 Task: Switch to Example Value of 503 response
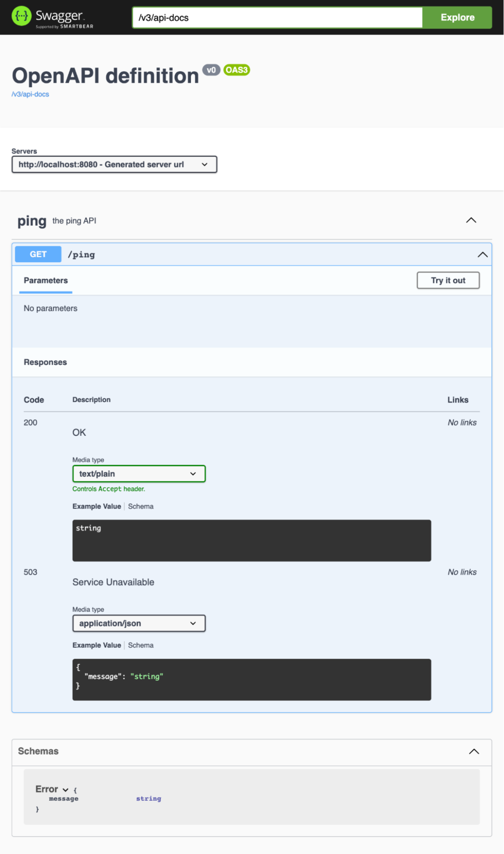tap(97, 645)
